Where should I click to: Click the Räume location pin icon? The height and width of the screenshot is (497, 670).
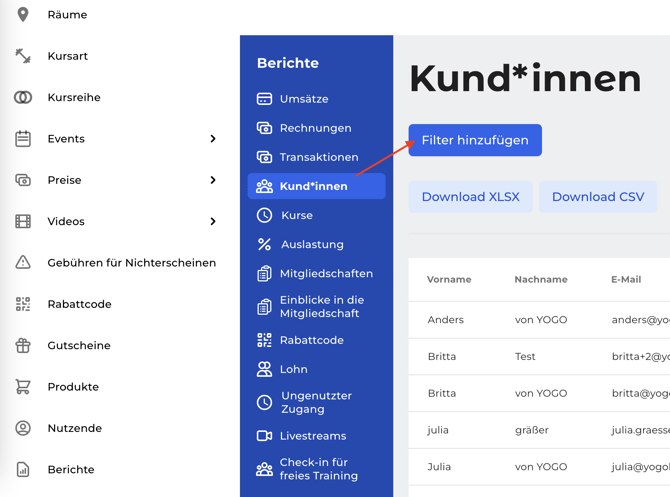23,15
